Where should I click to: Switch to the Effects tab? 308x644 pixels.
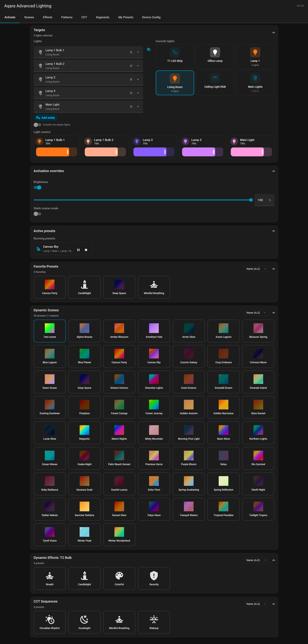pyautogui.click(x=48, y=17)
